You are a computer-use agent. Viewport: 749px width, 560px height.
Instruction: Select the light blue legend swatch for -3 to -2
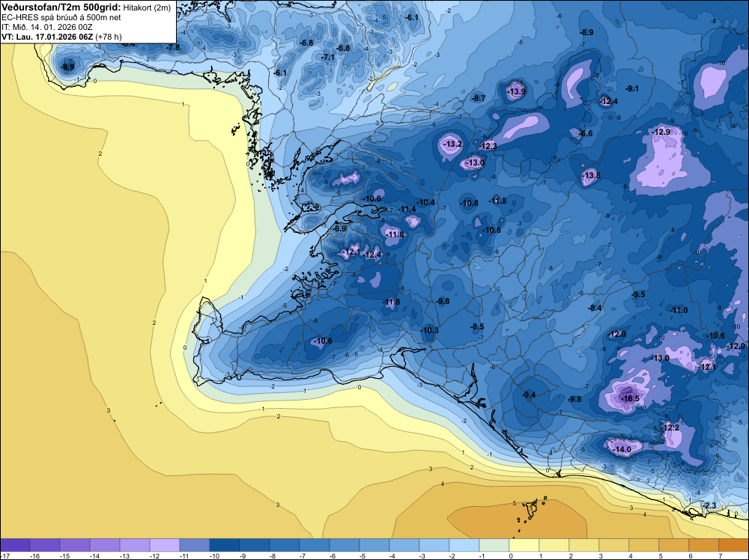click(434, 545)
